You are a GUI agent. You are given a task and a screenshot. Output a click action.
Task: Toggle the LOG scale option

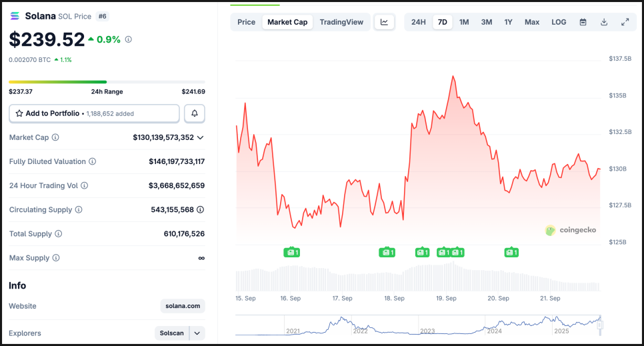coord(559,22)
